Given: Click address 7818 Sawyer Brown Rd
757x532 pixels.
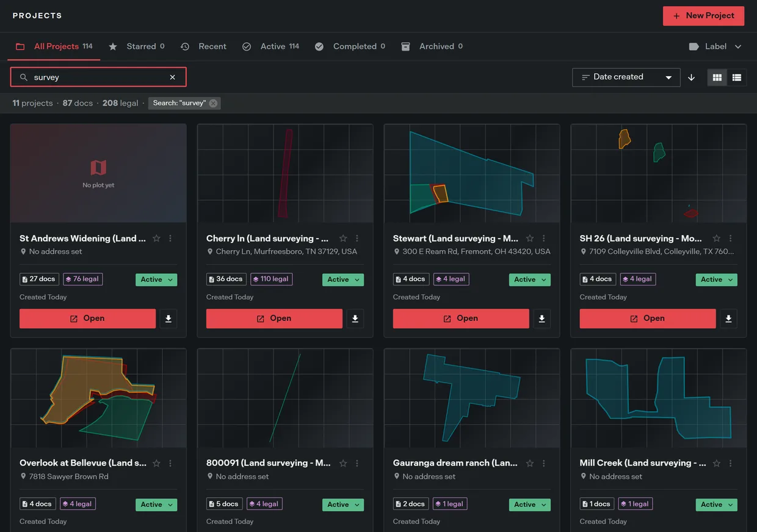Looking at the screenshot, I should tap(69, 476).
